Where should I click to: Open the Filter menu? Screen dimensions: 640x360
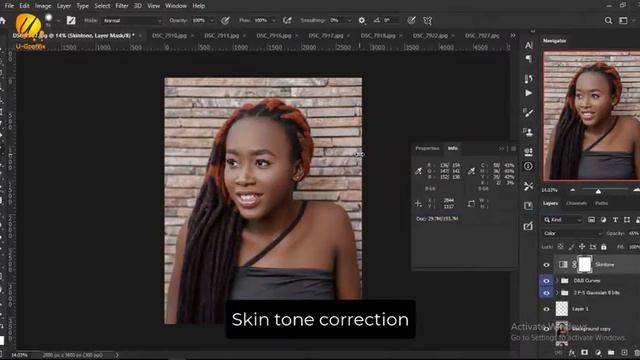point(122,6)
